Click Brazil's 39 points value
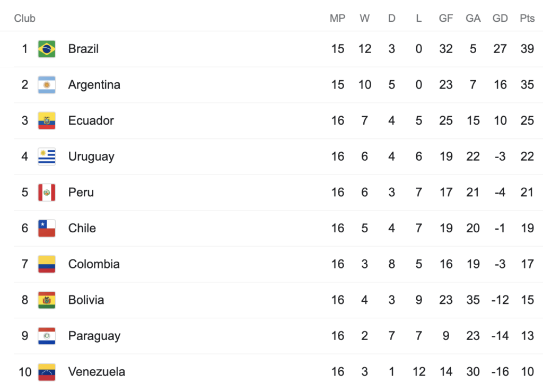The height and width of the screenshot is (392, 543). click(527, 49)
